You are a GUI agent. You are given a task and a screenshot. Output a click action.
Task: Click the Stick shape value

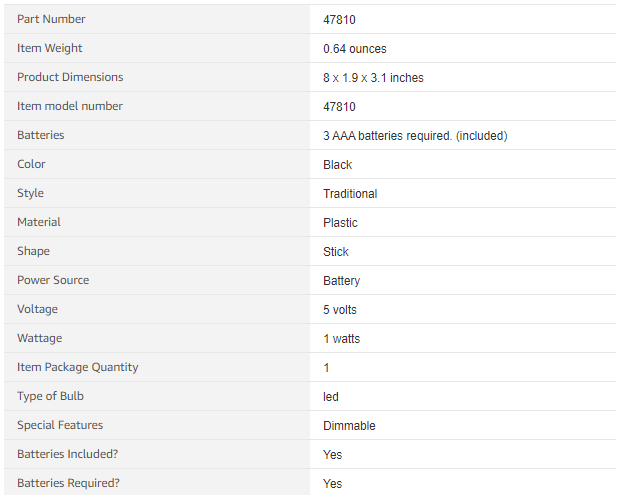pyautogui.click(x=336, y=252)
